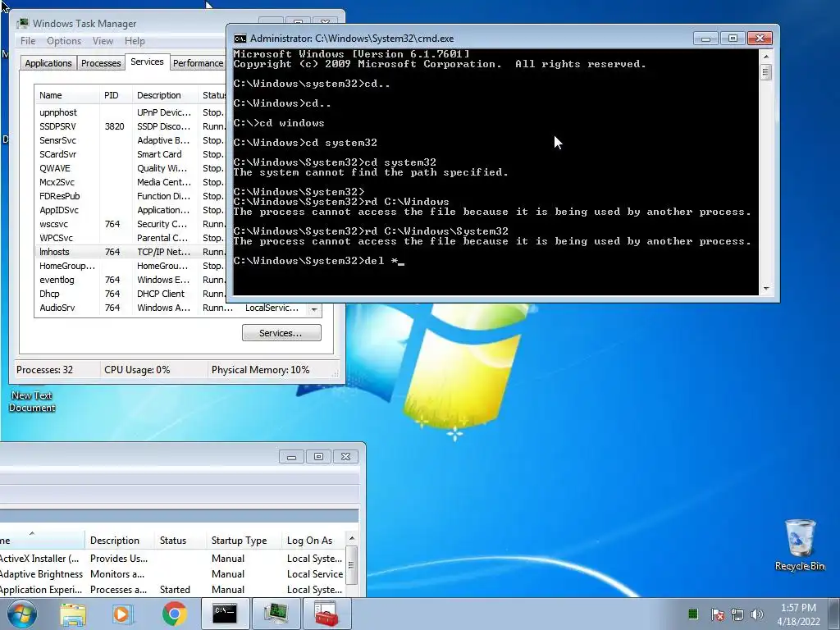Maximize the Services window
The width and height of the screenshot is (840, 630).
pyautogui.click(x=319, y=457)
